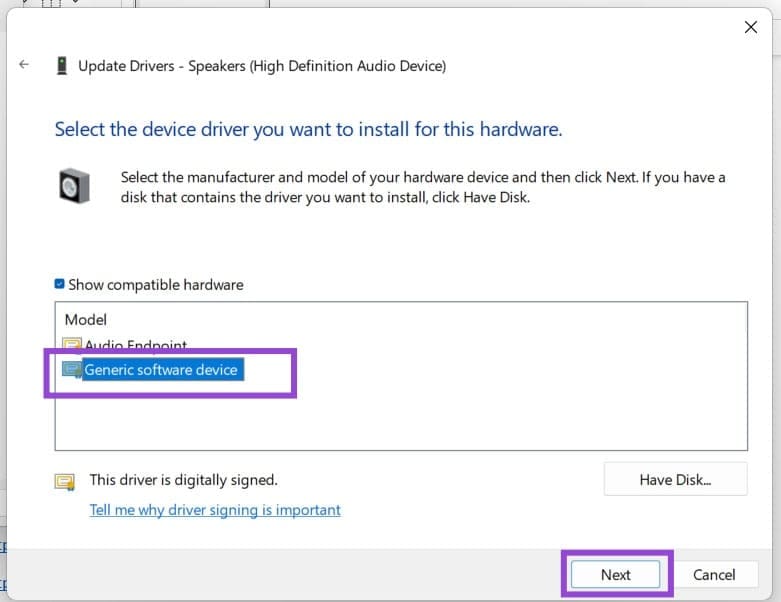Click the back arrow in the wizard header
This screenshot has height=602, width=781.
coord(24,65)
